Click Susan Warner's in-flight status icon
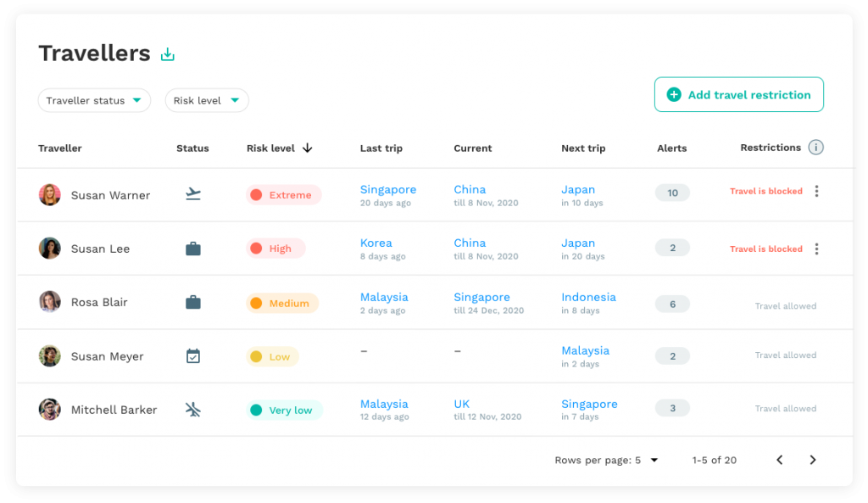Image resolution: width=868 pixels, height=503 pixels. click(192, 194)
